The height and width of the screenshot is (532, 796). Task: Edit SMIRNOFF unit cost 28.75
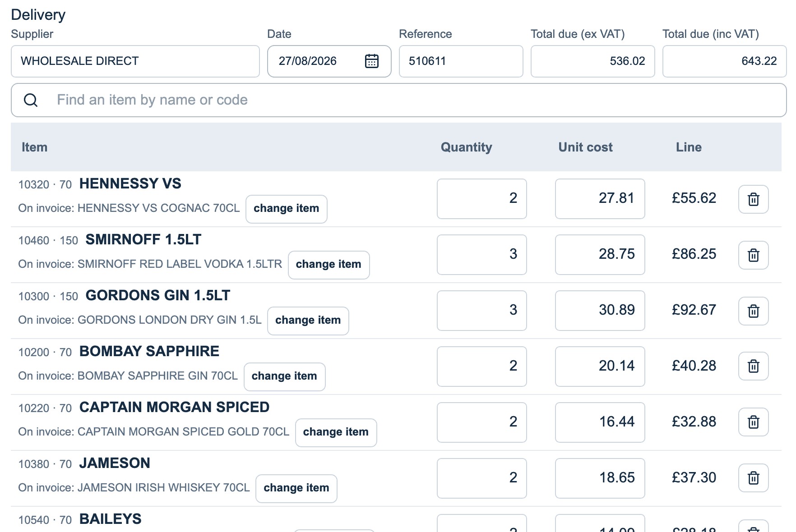pos(600,255)
